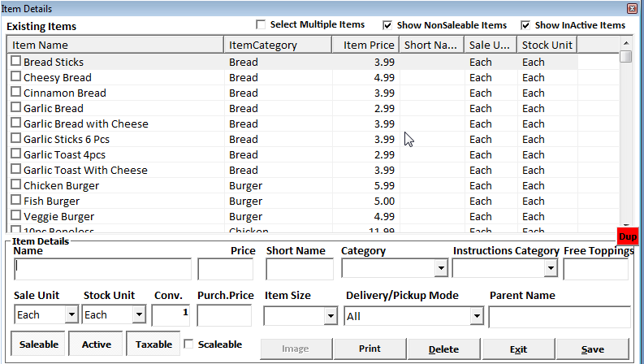Expand the Item Size dropdown

(x=330, y=316)
